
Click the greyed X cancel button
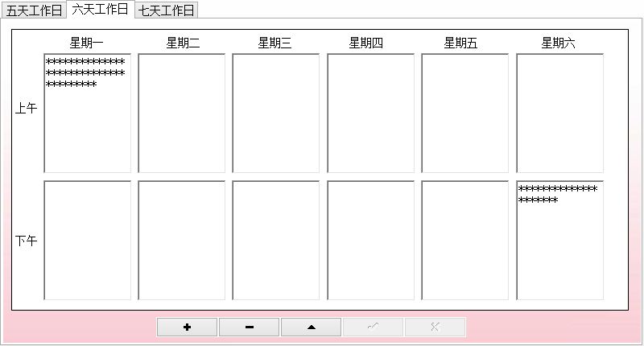(x=436, y=327)
